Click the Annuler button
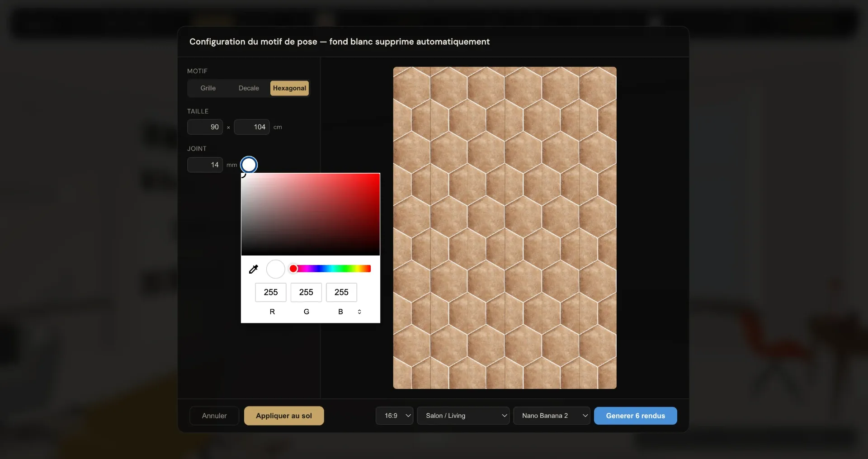This screenshot has width=868, height=459. (x=214, y=416)
